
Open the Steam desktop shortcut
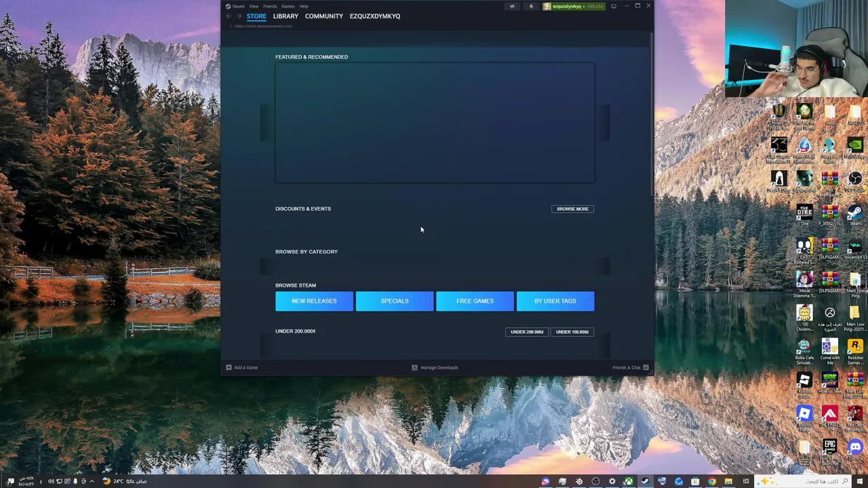(855, 216)
